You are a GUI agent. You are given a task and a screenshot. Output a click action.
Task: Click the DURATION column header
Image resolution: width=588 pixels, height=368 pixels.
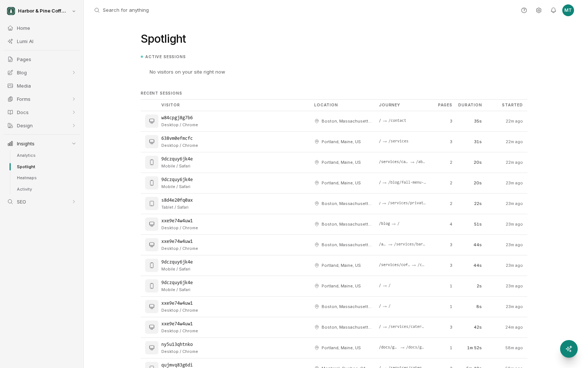pyautogui.click(x=470, y=105)
